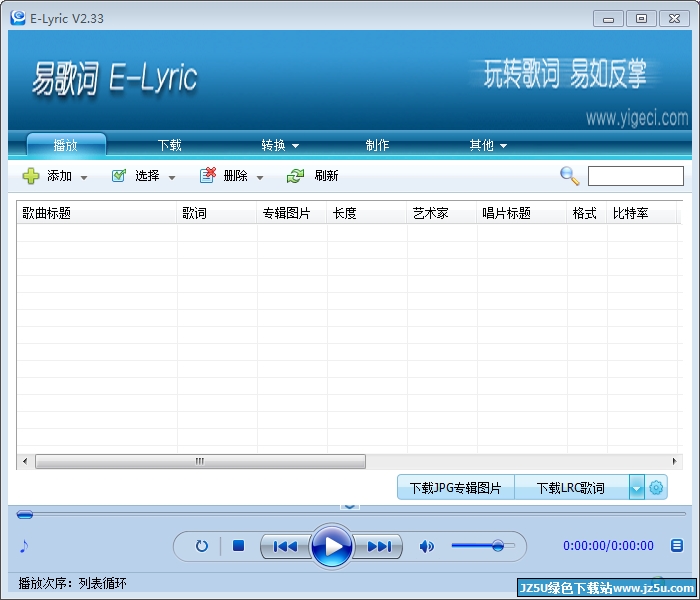Focus the search input field
Screen dimensions: 700x600
[x=636, y=176]
